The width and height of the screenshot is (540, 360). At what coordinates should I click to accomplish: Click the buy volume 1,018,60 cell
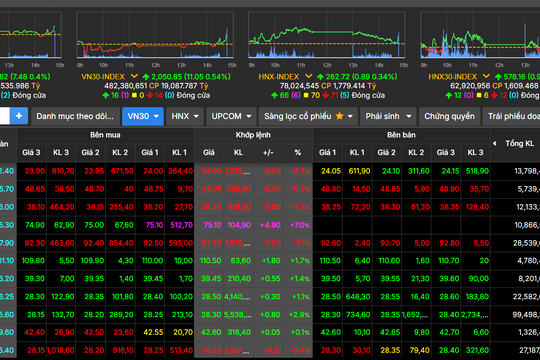(x=61, y=350)
